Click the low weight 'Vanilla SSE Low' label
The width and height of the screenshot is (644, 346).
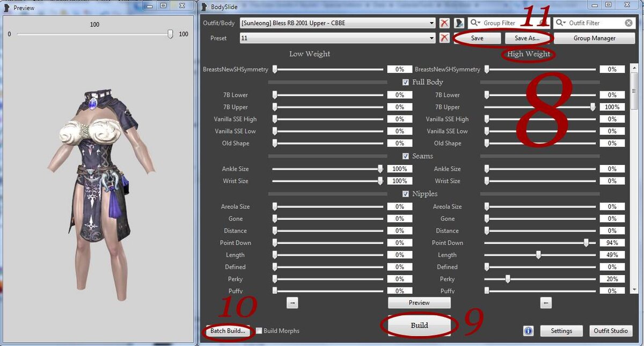click(x=235, y=131)
